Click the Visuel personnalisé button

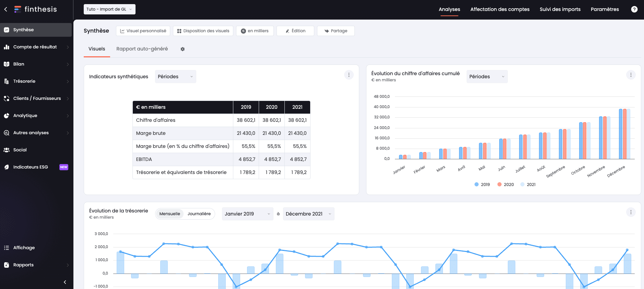click(143, 31)
